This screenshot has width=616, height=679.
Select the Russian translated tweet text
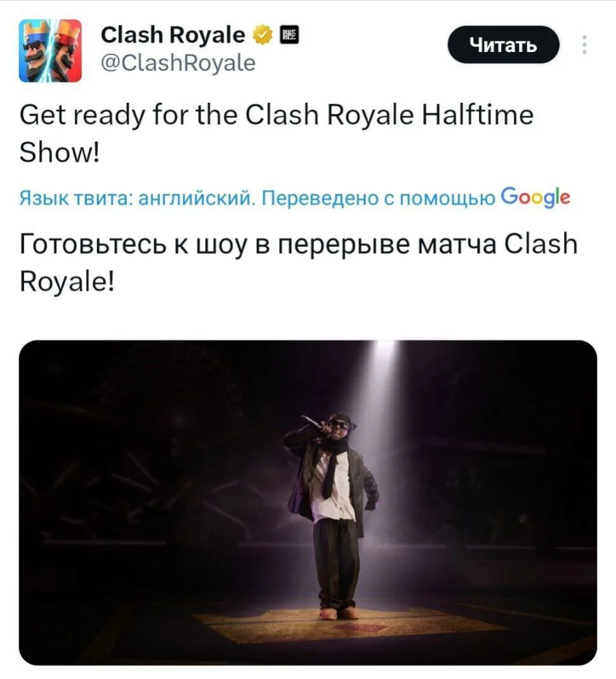click(299, 263)
